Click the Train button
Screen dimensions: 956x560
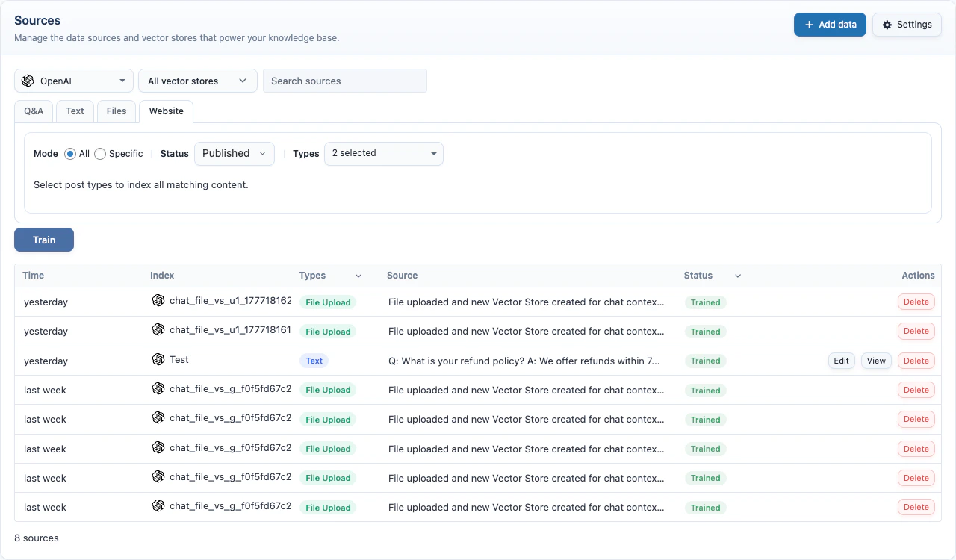[43, 240]
